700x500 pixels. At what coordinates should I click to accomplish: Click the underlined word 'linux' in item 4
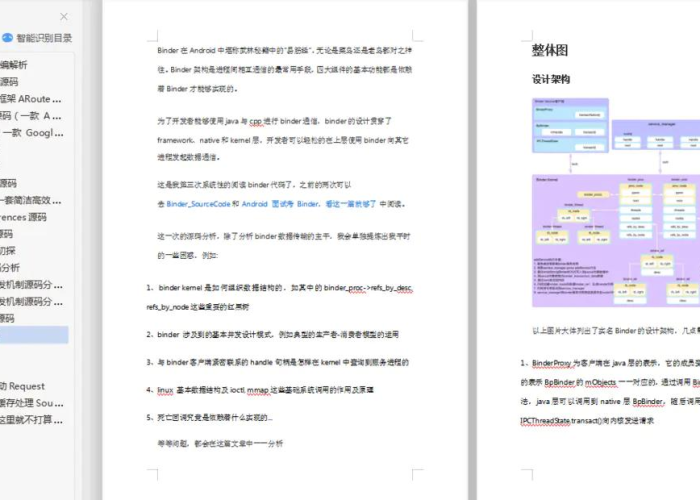(165, 390)
